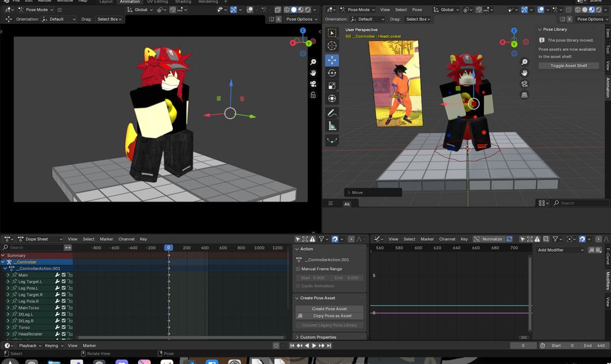Click Copy Pose as Asset button

click(x=332, y=316)
